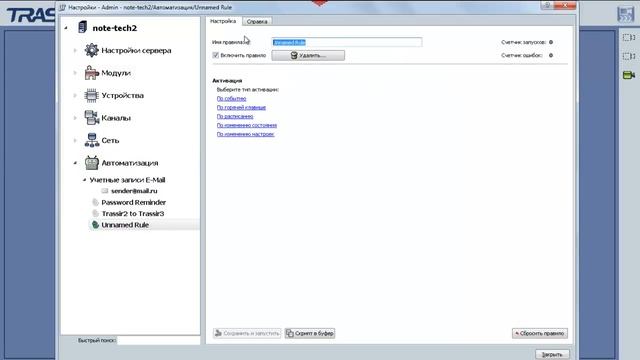Expand the Каналы node arrow
Image resolution: width=640 pixels, height=360 pixels.
click(75, 118)
